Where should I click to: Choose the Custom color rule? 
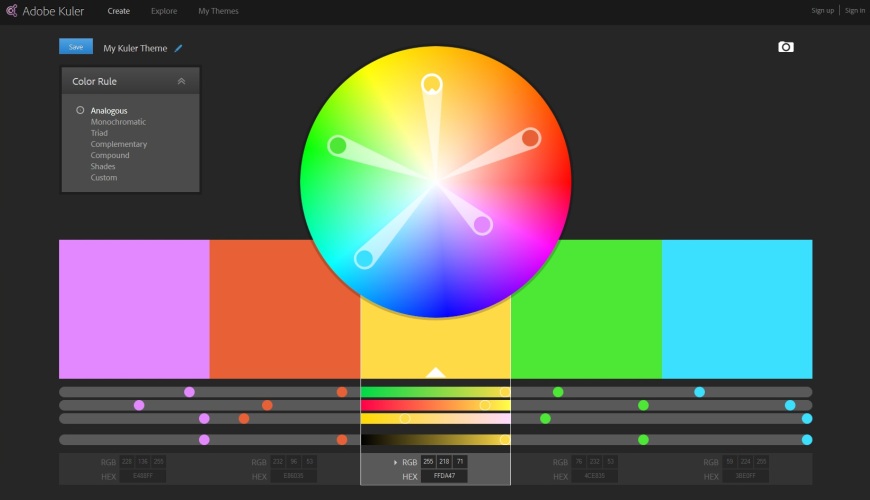(x=104, y=178)
